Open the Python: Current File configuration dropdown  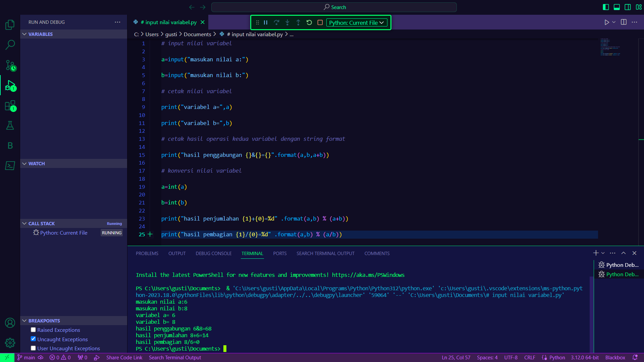point(357,22)
